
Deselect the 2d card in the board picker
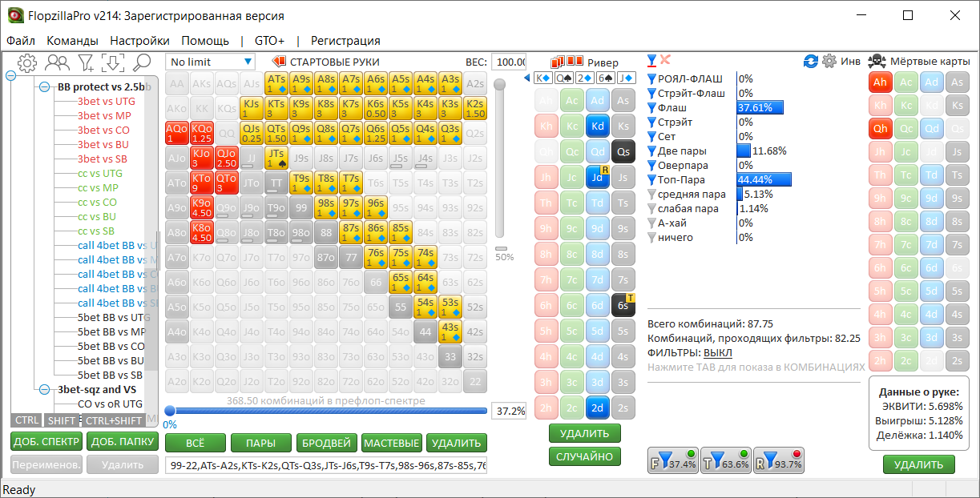click(x=597, y=408)
